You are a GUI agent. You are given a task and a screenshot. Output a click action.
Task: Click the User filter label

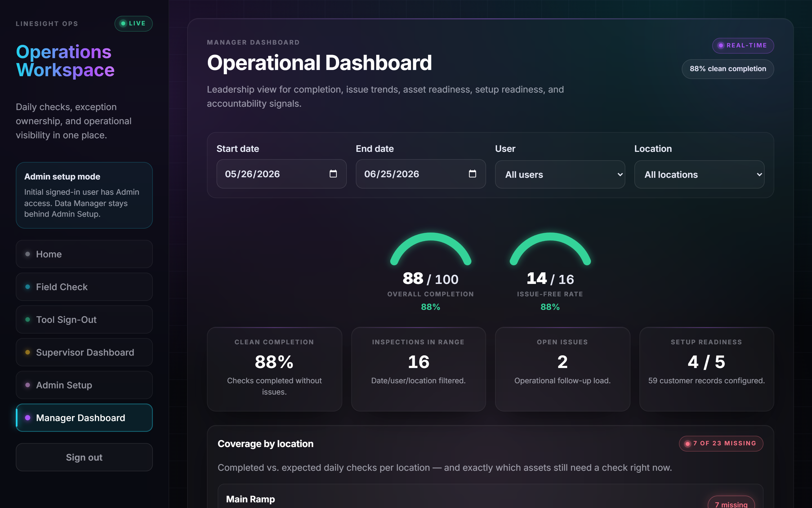click(x=505, y=149)
